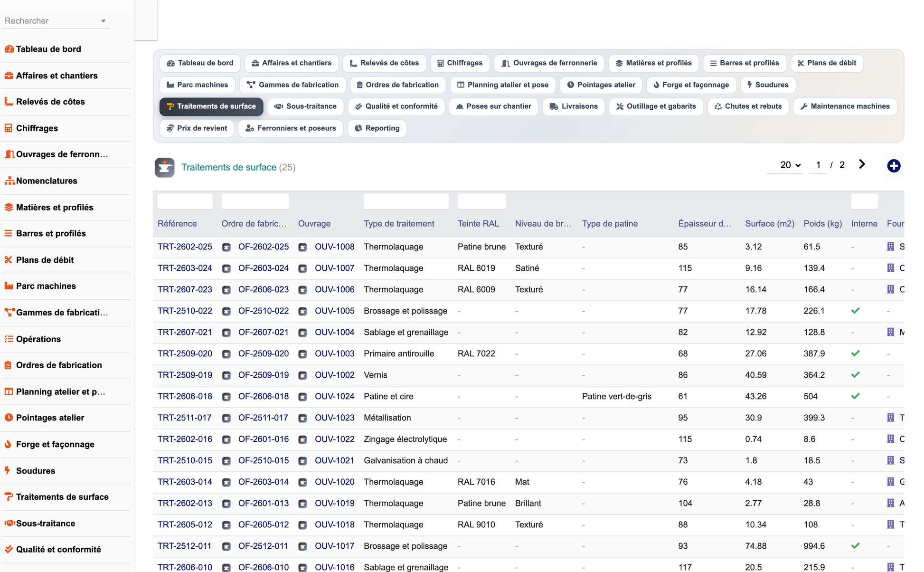Open ouvrage link OUV-1019
This screenshot has width=924, height=572.
[x=334, y=504]
